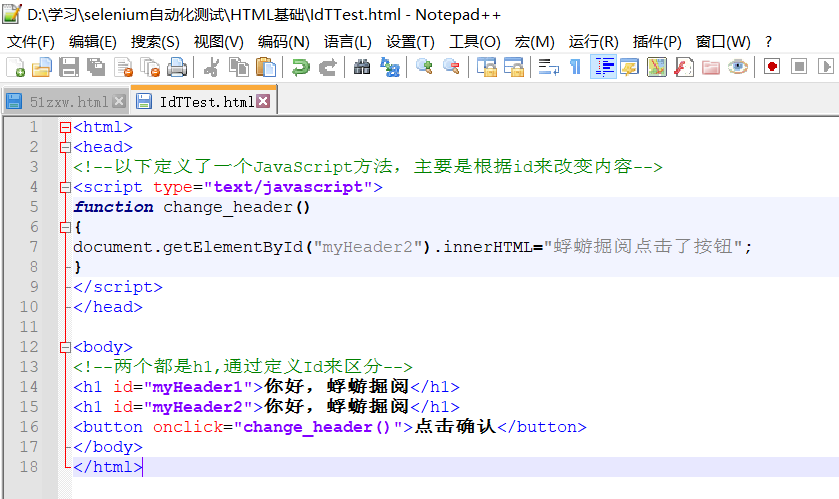Open user defined language icon

pos(630,67)
